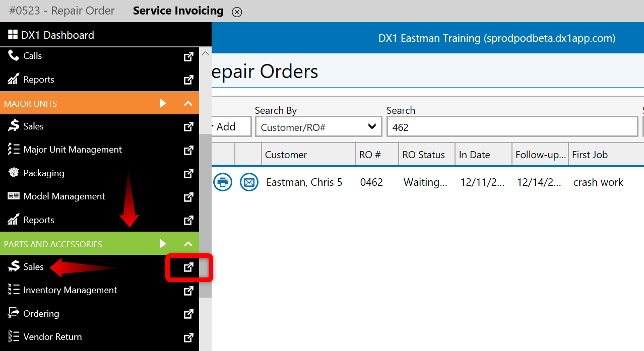Viewport: 644px width, 351px height.
Task: Click the 12/14 Follow-up date cell
Action: 539,182
